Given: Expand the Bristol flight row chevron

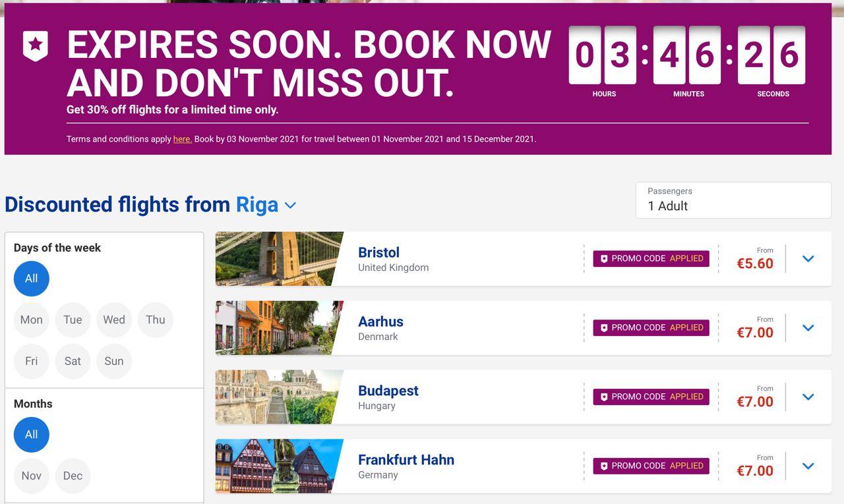Looking at the screenshot, I should (x=808, y=259).
